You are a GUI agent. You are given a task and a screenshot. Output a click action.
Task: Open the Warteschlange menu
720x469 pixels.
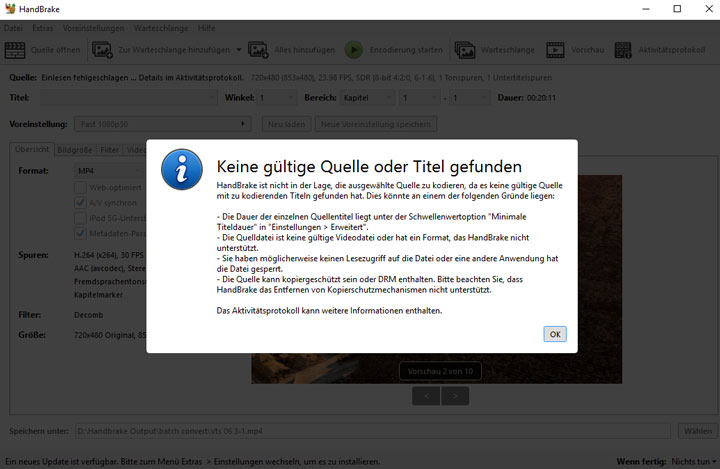pos(161,28)
